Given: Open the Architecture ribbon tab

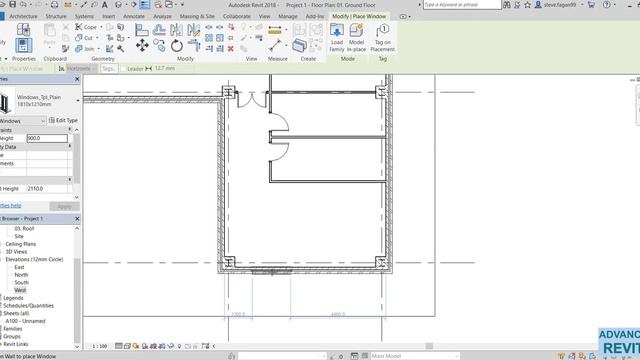Looking at the screenshot, I should pos(23,16).
